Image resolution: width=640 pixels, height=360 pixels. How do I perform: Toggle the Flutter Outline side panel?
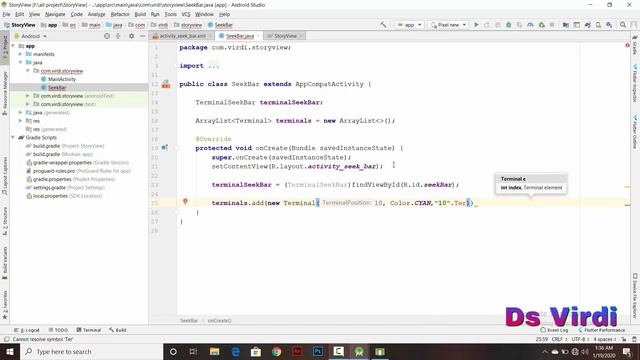coord(635,132)
